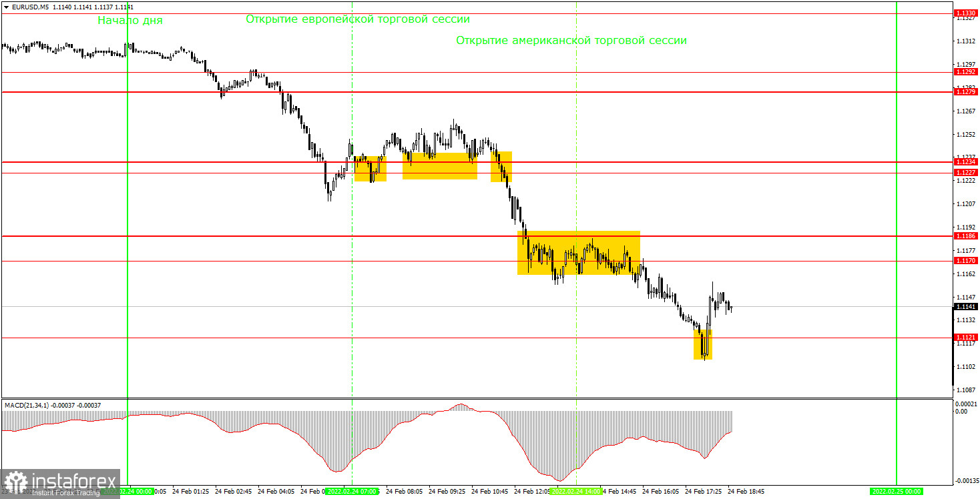Screen dimensions: 980x499
Task: Click the 24 Feb 08:05 time axis label
Action: 404,491
